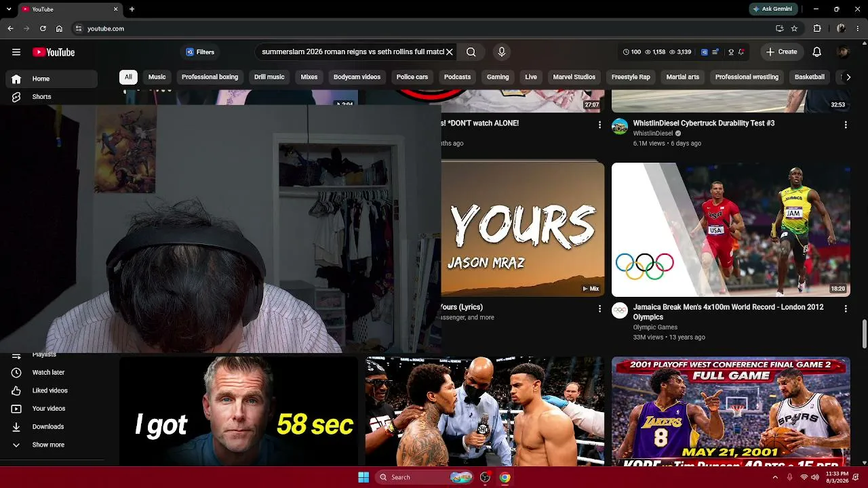Filter by Professional boxing chip
This screenshot has width=868, height=488.
pyautogui.click(x=210, y=77)
